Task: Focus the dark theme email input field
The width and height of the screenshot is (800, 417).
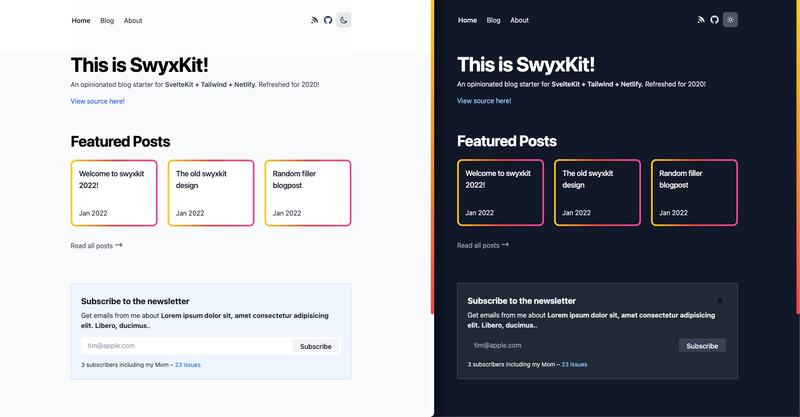Action: [x=573, y=345]
